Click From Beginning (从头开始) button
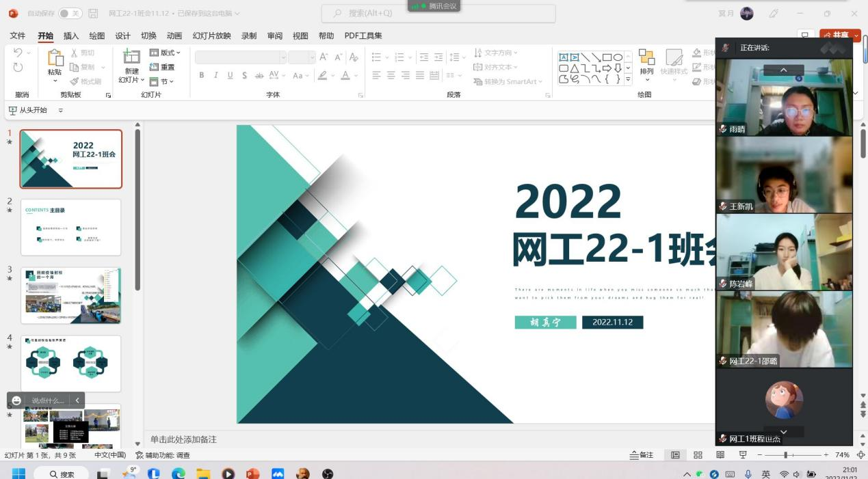Viewport: 868px width, 479px height. tap(28, 110)
